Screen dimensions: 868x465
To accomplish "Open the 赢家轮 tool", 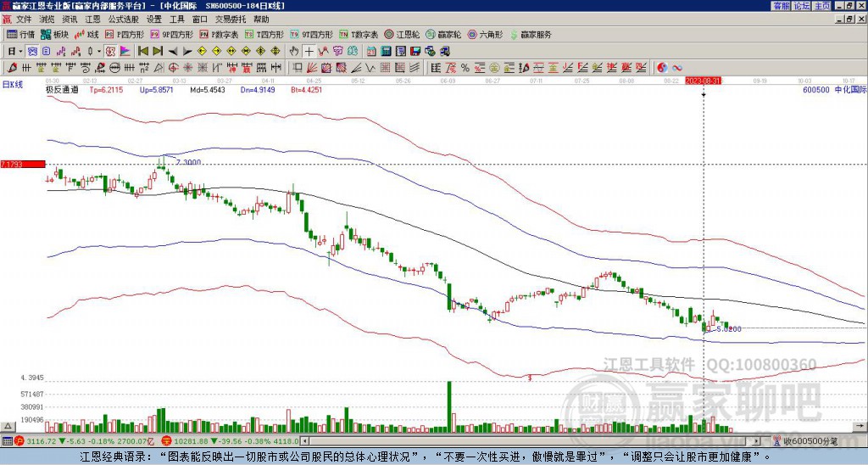I will (x=444, y=35).
